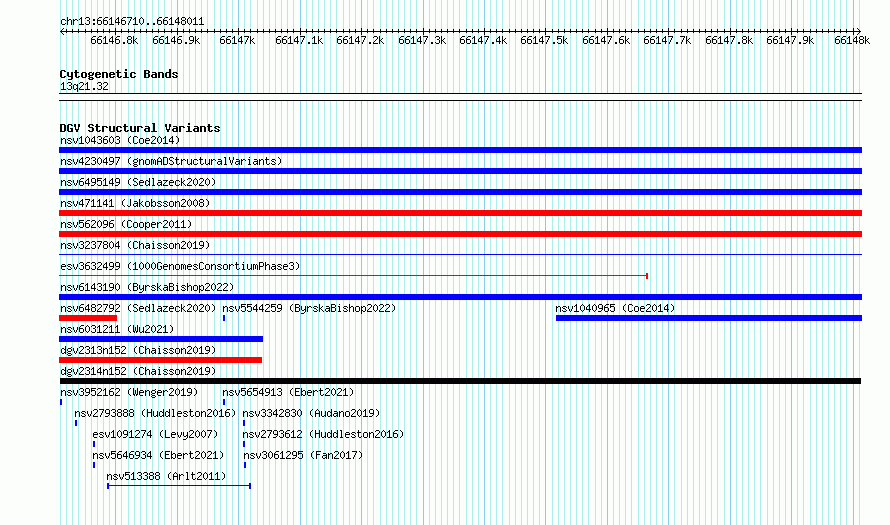Open nsv562096 (Cooper2011) variant label
Screen dimensions: 890x525
pos(126,224)
